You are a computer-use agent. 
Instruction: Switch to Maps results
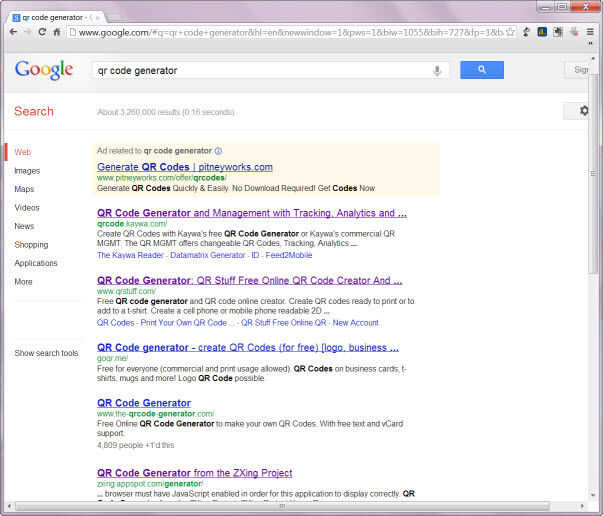(24, 189)
